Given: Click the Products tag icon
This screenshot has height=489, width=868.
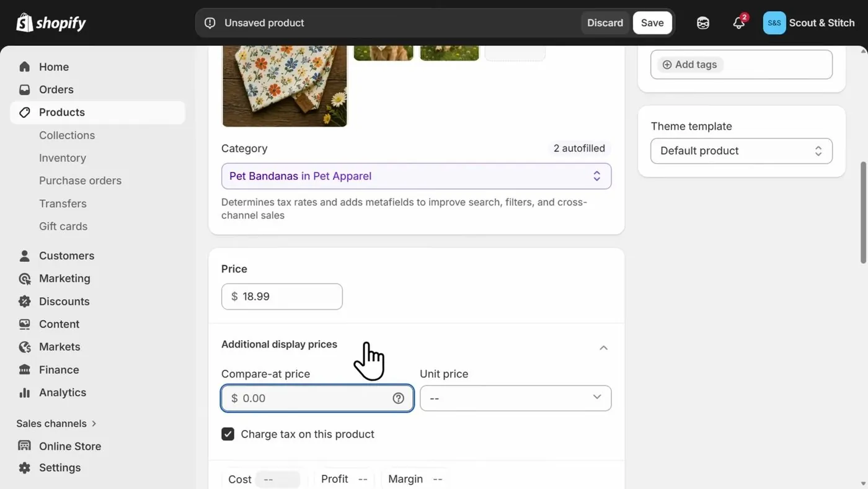Looking at the screenshot, I should click(25, 112).
